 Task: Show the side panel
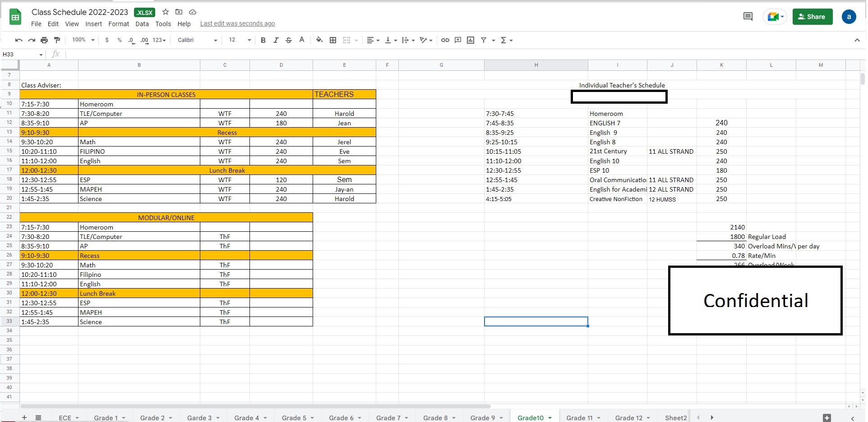(852, 418)
